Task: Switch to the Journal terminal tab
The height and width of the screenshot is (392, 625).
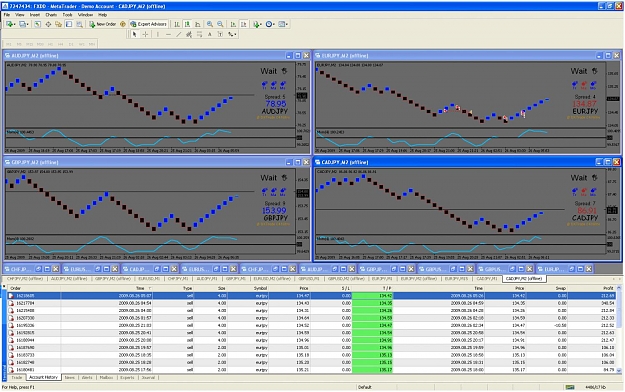Action: [148, 377]
